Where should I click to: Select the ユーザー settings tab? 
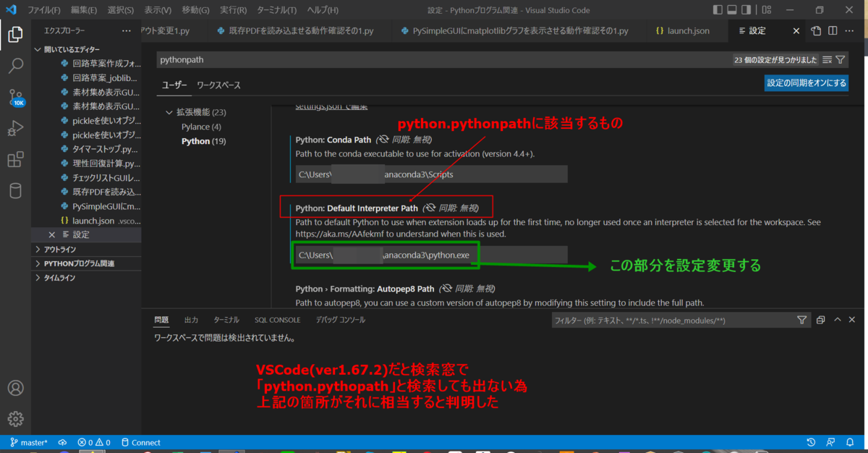click(174, 85)
